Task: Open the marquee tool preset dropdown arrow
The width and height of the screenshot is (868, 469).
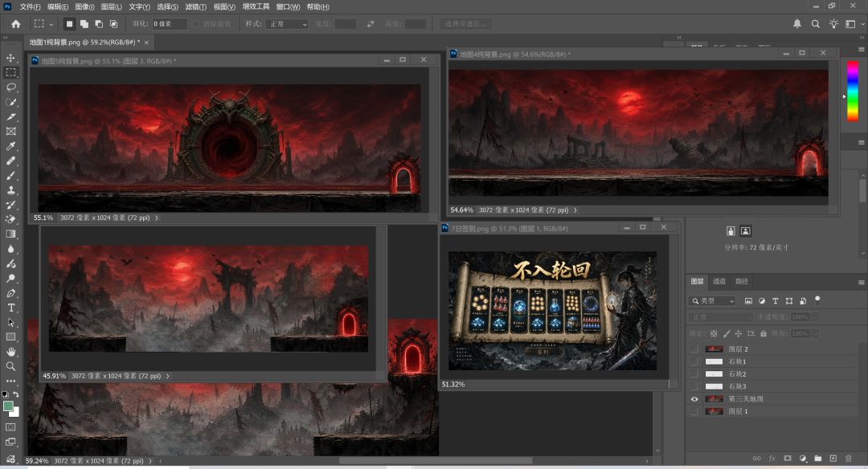Action: click(x=51, y=24)
